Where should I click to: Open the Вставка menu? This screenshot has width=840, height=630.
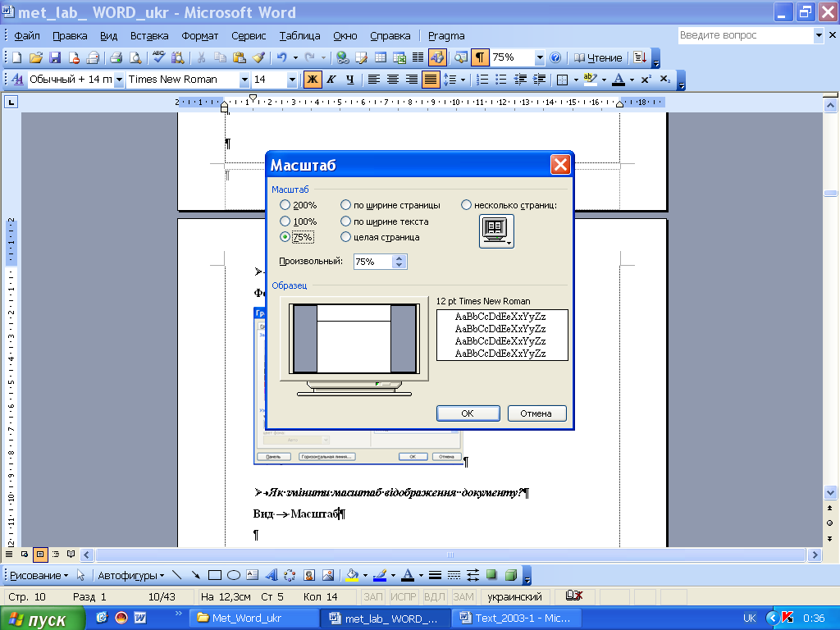point(149,36)
